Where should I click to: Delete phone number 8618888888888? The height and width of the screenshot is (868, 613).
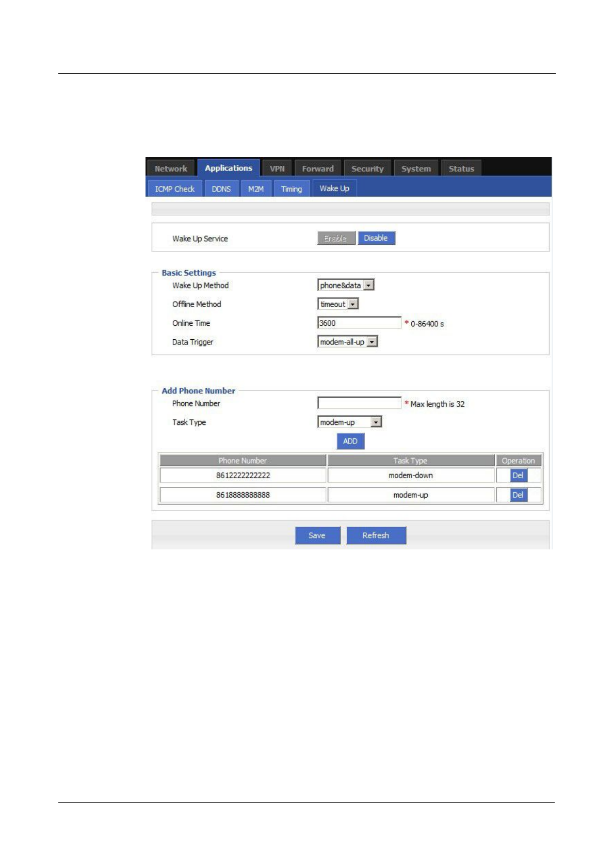click(x=518, y=495)
